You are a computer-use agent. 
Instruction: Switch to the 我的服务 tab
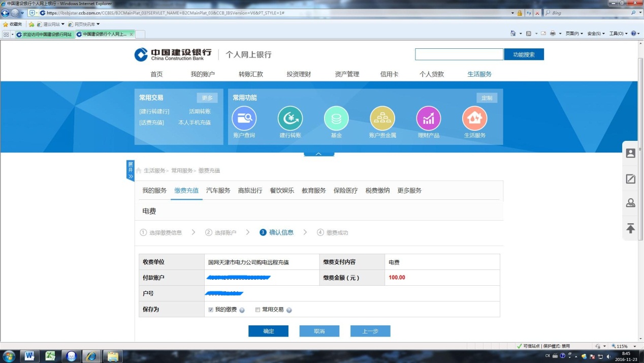point(154,191)
